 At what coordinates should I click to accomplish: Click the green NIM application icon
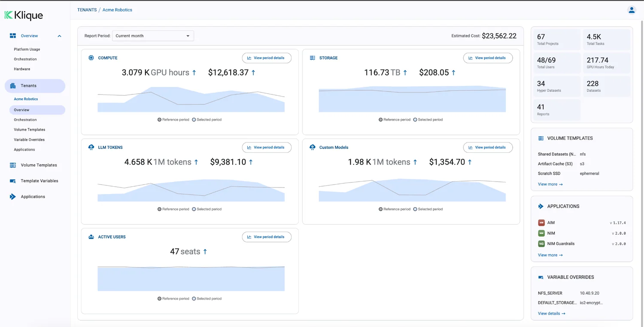pos(541,233)
